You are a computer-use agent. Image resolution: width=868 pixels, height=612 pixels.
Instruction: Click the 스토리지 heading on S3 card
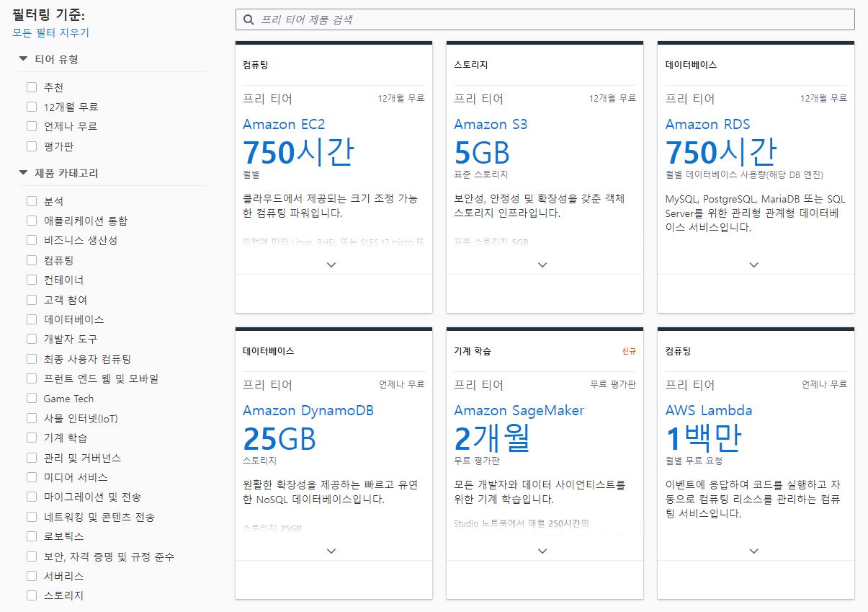[470, 65]
